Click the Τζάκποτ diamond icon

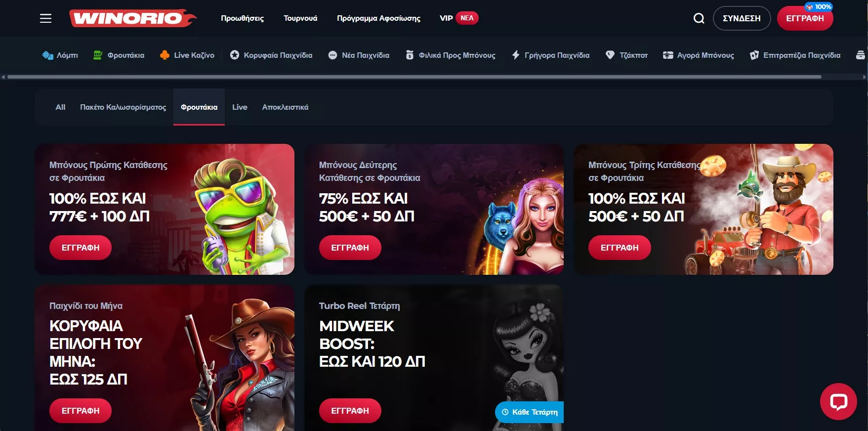coord(610,55)
